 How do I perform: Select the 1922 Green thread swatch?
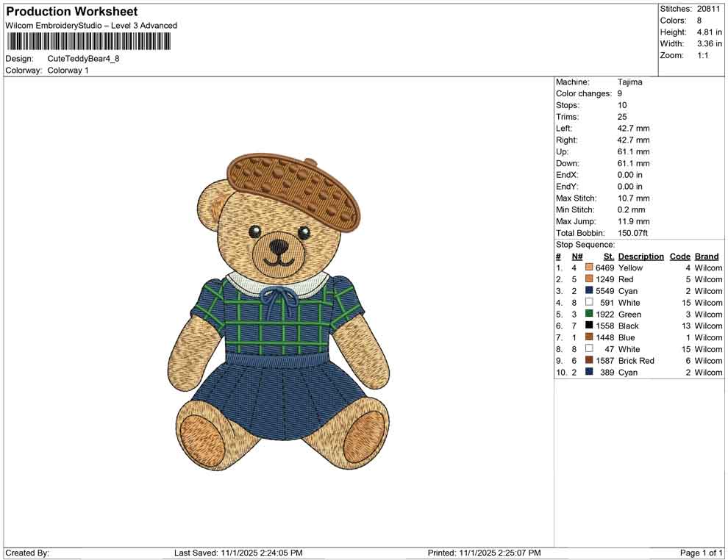588,314
